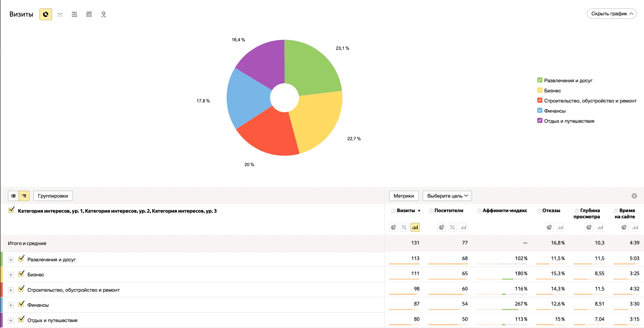Toggle the header select-all checkbox
Viewport: 644px width, 328px height.
pos(11,210)
